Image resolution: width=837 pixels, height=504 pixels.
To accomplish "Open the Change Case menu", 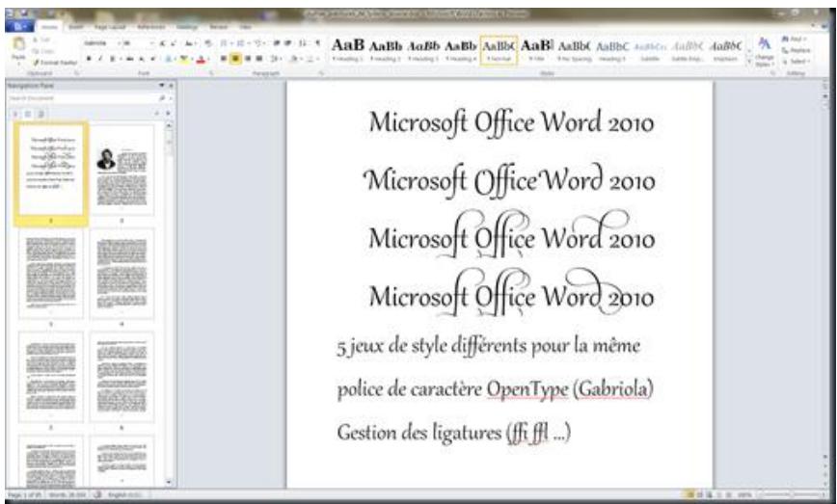I will [190, 43].
